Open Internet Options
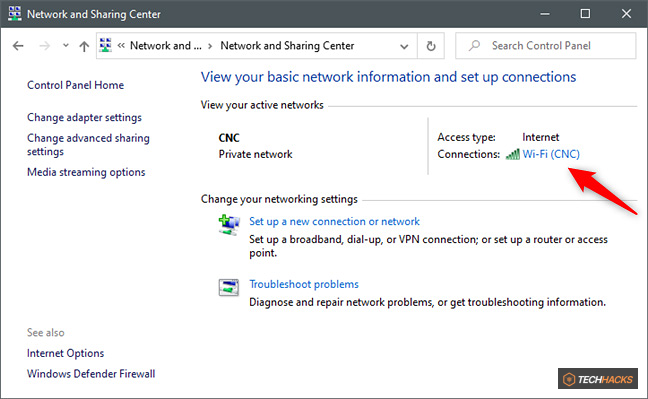648x399 pixels. 65,354
